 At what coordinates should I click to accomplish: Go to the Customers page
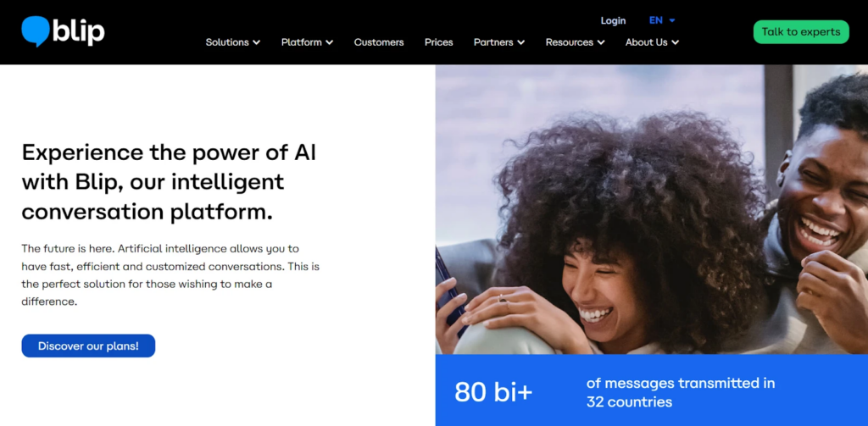pos(379,42)
